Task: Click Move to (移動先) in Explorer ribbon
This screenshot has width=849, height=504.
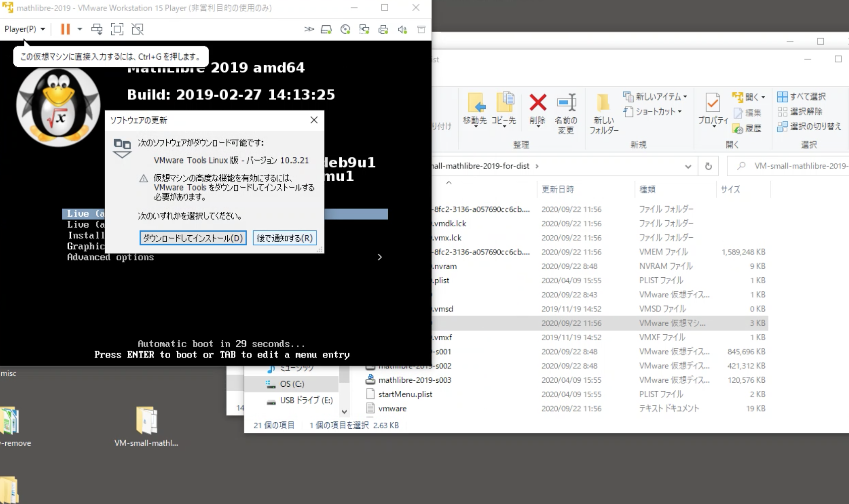Action: (475, 109)
